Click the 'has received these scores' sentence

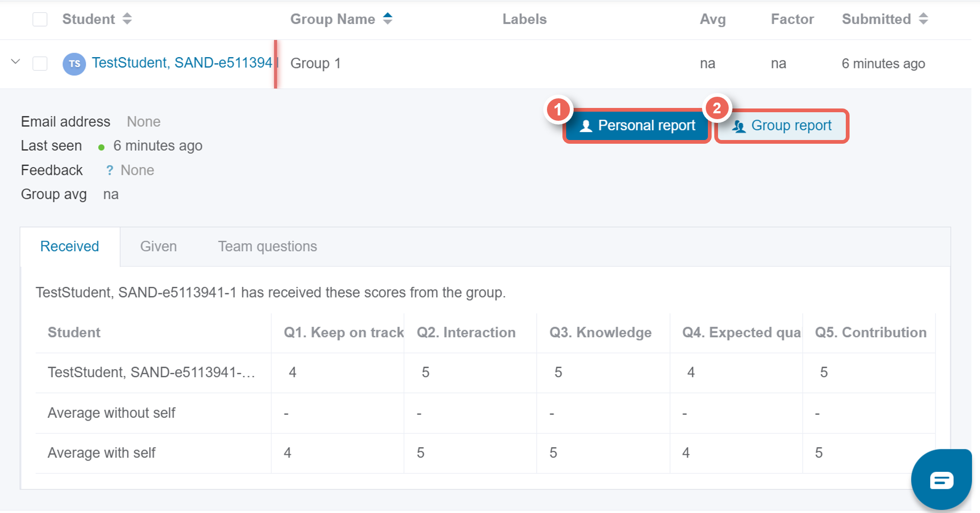tap(271, 293)
